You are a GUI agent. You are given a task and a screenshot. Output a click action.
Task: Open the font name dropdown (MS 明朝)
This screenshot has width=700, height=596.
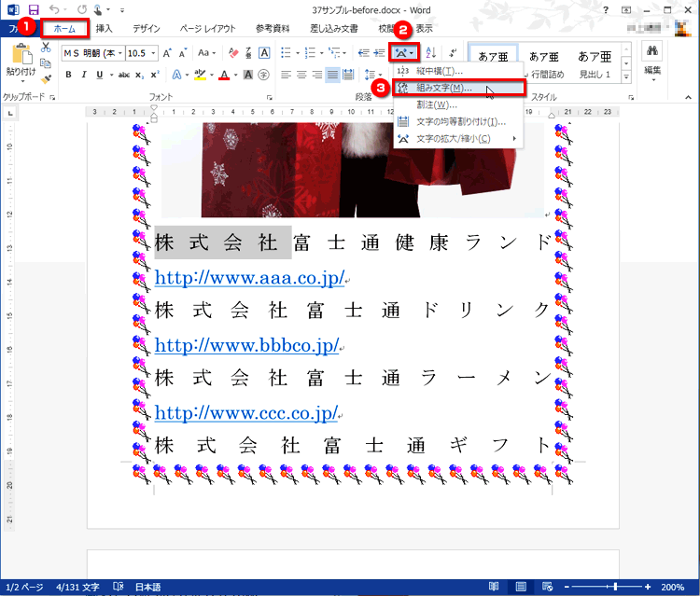point(119,53)
